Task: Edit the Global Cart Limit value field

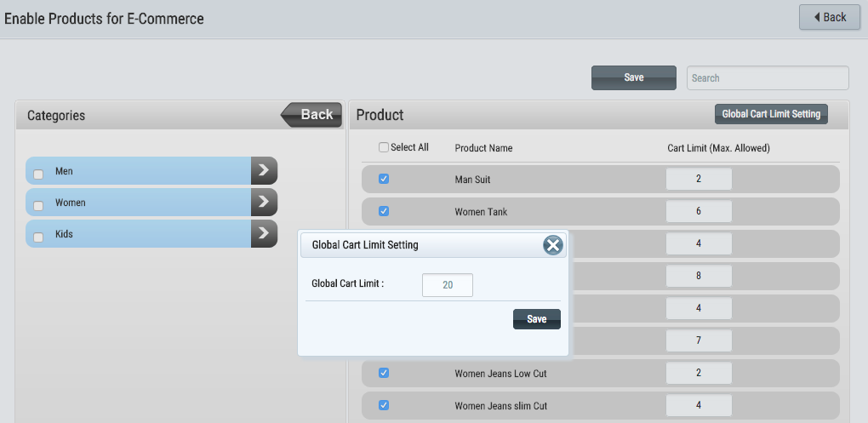Action: [x=448, y=285]
